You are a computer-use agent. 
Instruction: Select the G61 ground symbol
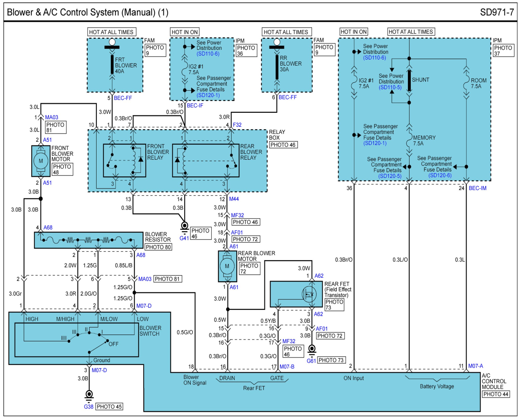pos(312,351)
